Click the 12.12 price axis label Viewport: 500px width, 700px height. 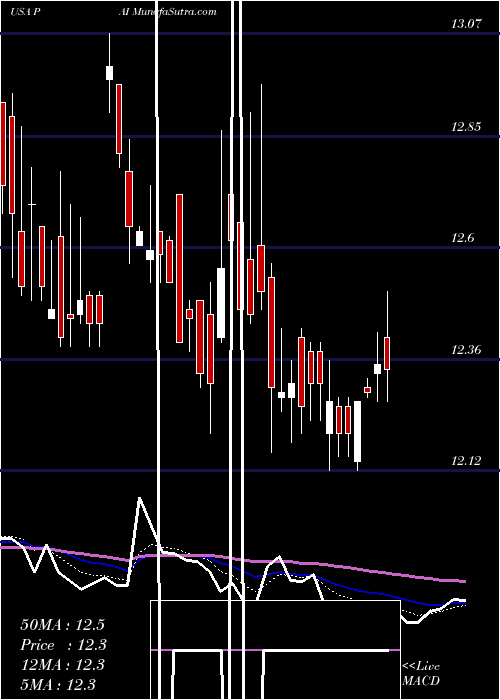pyautogui.click(x=466, y=461)
